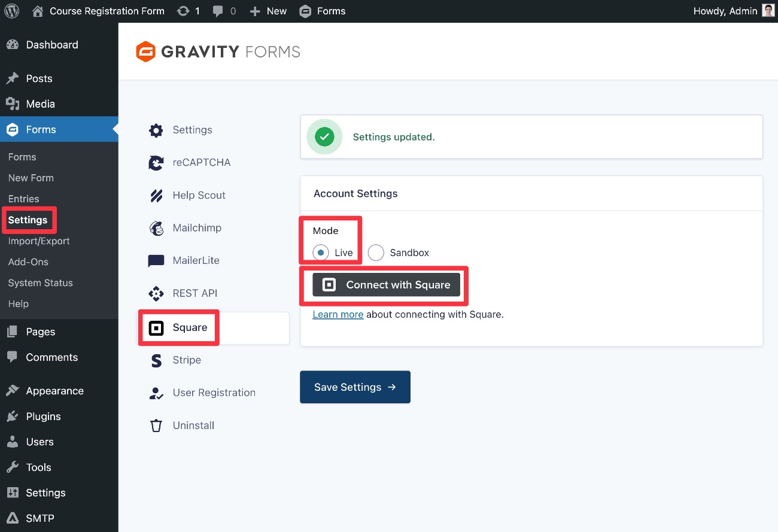Open System Status page
The image size is (778, 532).
pyautogui.click(x=40, y=282)
